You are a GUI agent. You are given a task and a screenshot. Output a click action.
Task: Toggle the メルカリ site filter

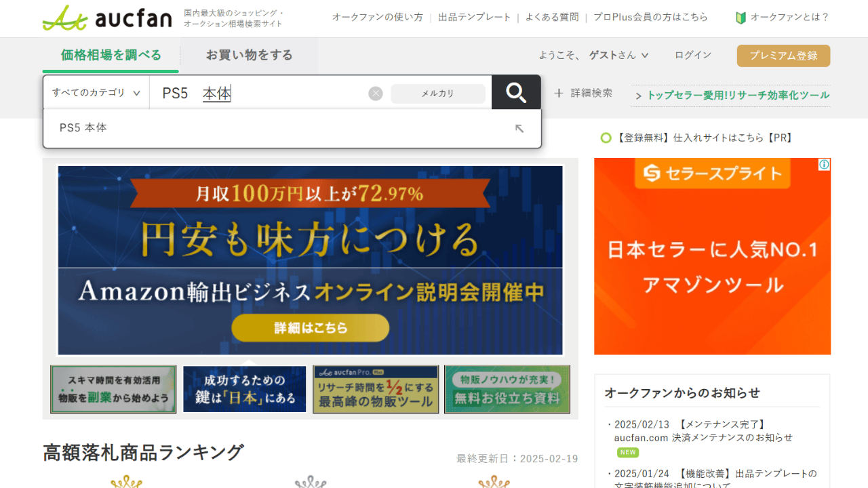tap(437, 94)
